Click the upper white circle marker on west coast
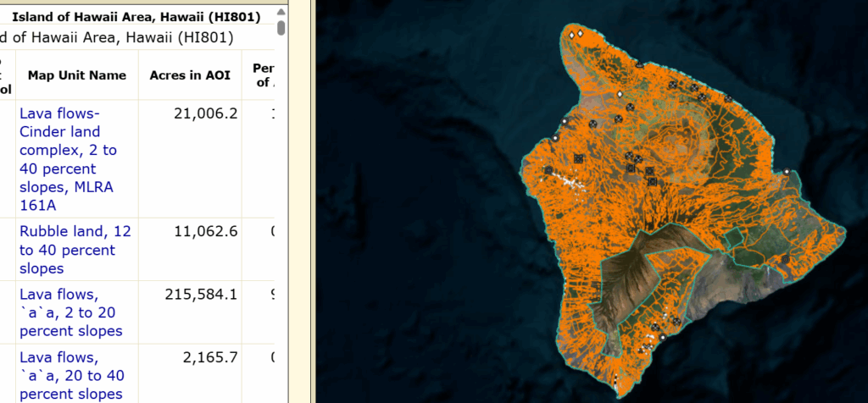868x403 pixels. (x=565, y=122)
